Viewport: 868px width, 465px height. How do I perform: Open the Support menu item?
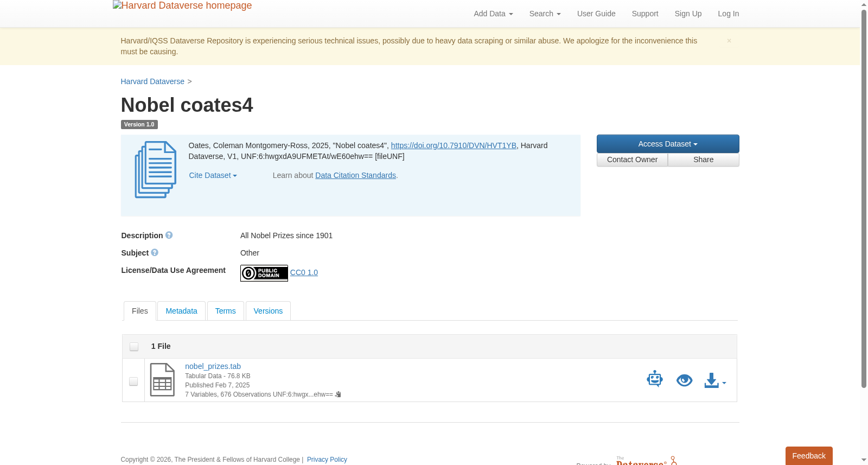tap(645, 14)
